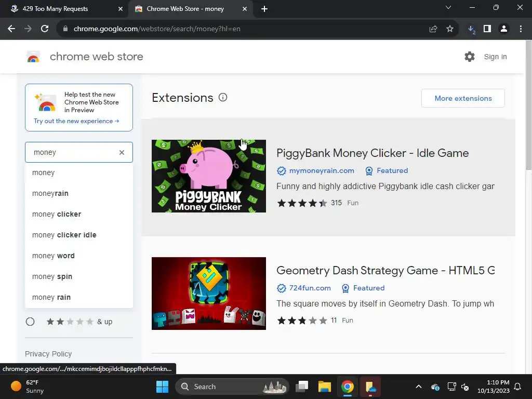532x399 pixels.
Task: Go back with the browser back arrow
Action: click(11, 29)
